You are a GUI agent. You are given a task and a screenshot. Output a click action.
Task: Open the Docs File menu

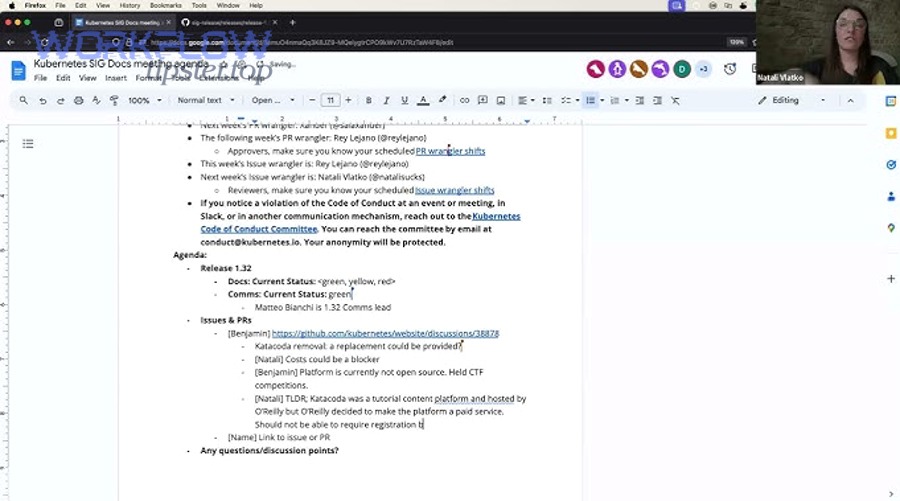click(40, 78)
